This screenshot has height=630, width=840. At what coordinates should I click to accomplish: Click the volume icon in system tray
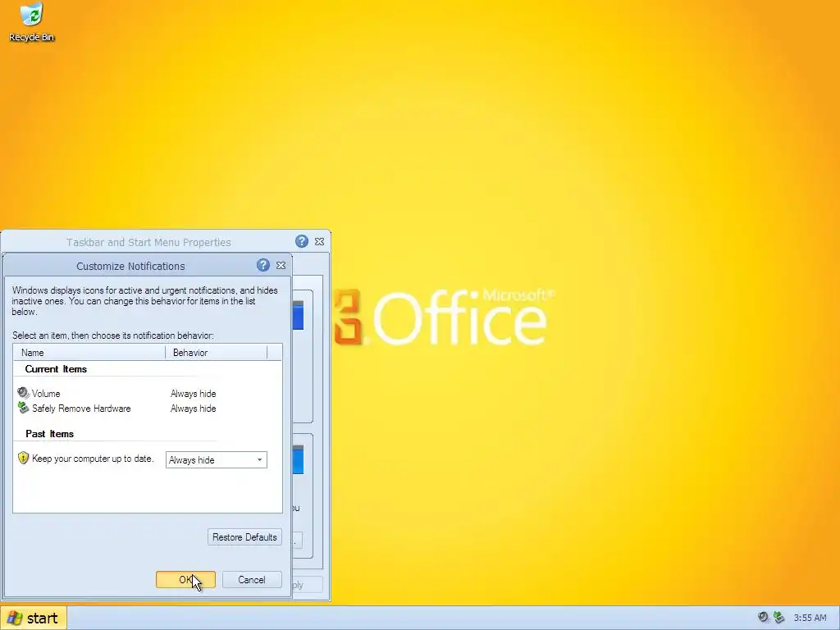764,618
